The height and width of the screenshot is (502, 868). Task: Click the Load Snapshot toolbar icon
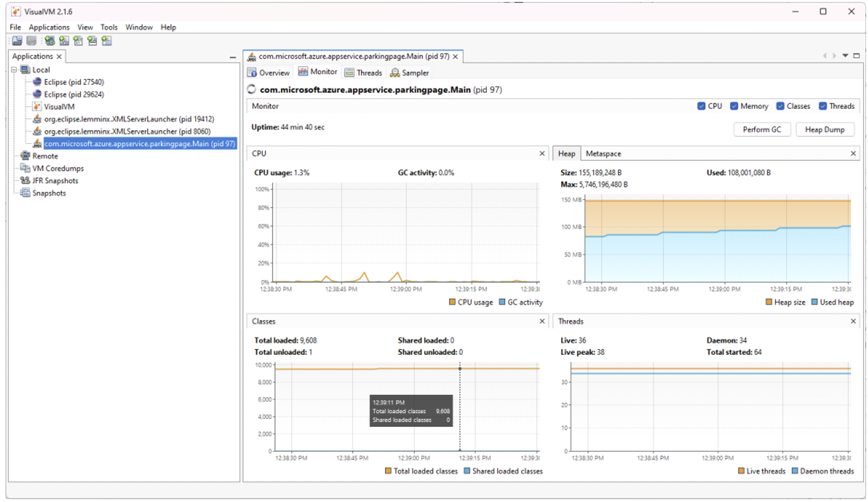coord(17,41)
